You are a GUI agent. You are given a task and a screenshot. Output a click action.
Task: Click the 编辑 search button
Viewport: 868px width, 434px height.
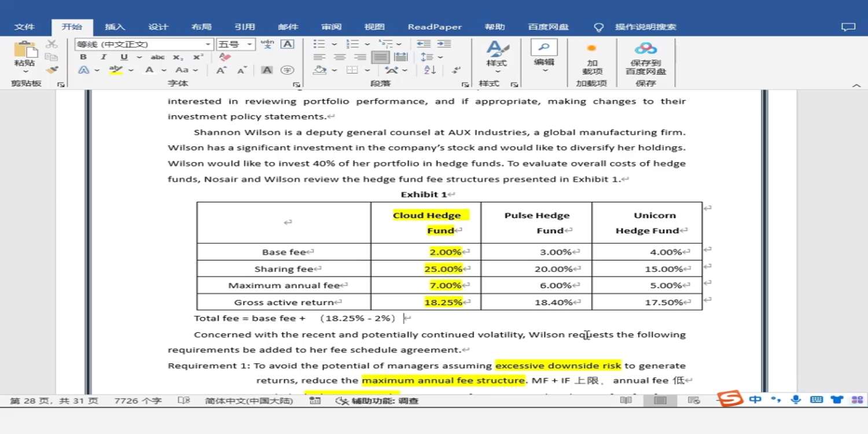[543, 55]
